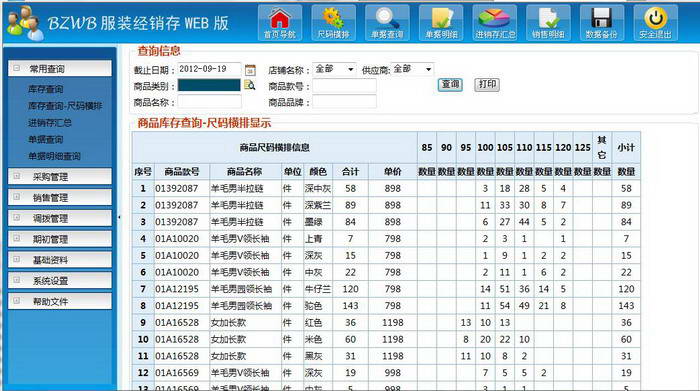Click the 商品款号 input field
Image resolution: width=700 pixels, height=391 pixels.
(344, 86)
